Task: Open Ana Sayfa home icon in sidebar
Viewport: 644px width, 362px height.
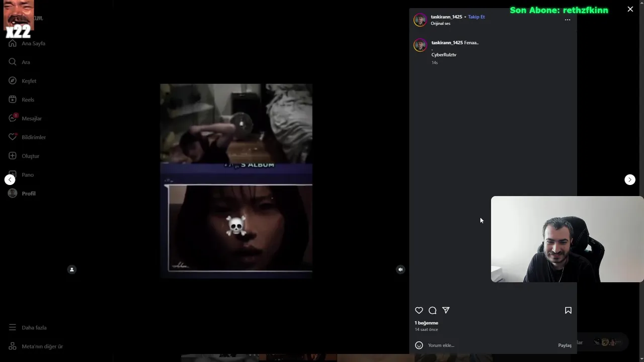Action: point(13,43)
